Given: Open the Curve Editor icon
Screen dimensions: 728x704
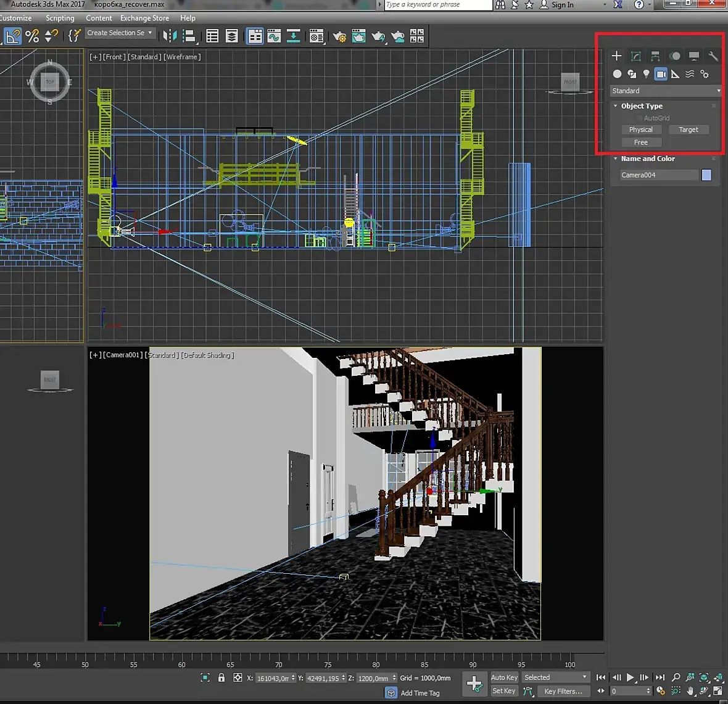Looking at the screenshot, I should (274, 36).
